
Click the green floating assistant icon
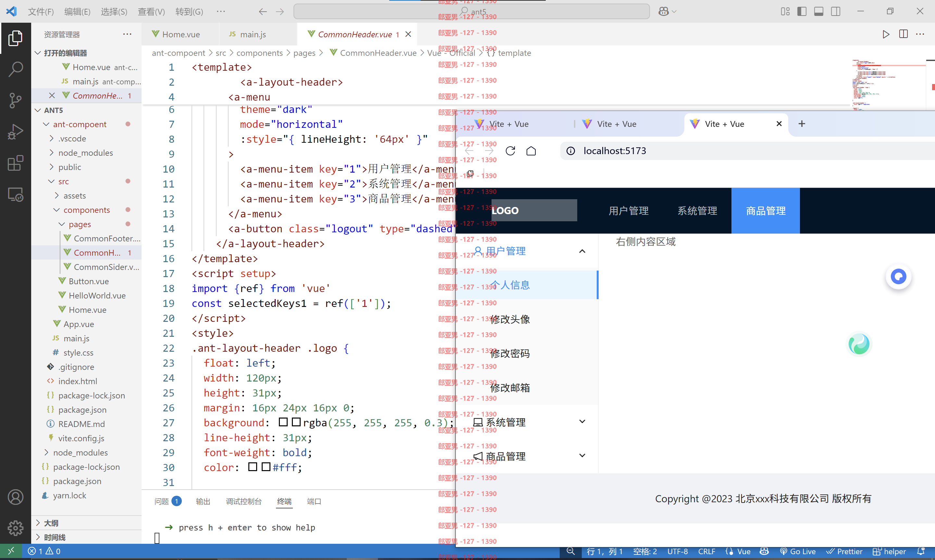tap(859, 344)
